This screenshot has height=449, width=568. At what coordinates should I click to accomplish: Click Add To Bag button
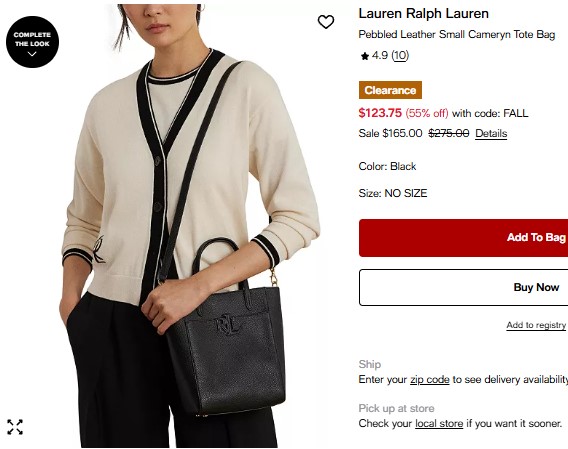(463, 238)
